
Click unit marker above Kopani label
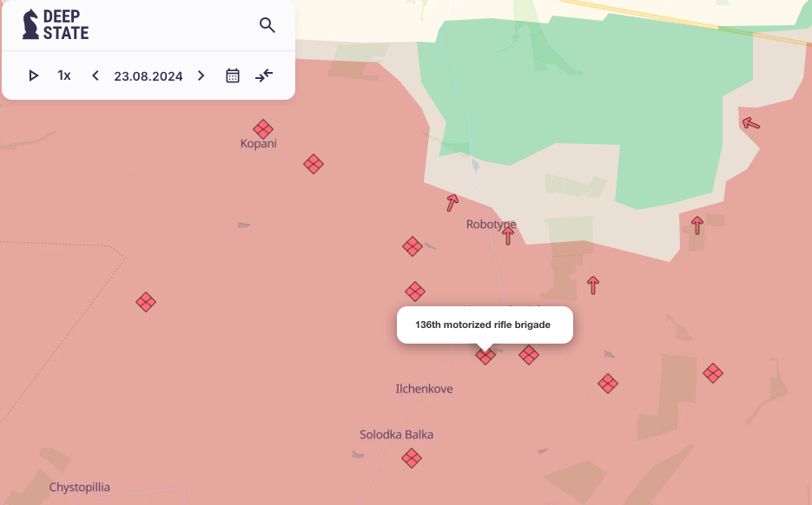(x=263, y=129)
